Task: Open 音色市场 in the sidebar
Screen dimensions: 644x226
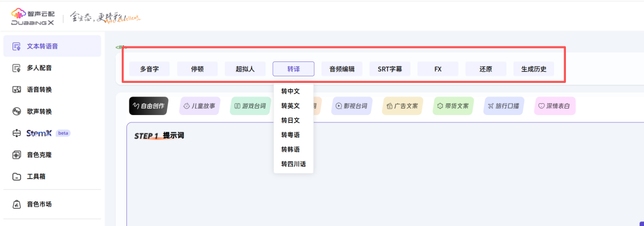Action: pos(52,204)
